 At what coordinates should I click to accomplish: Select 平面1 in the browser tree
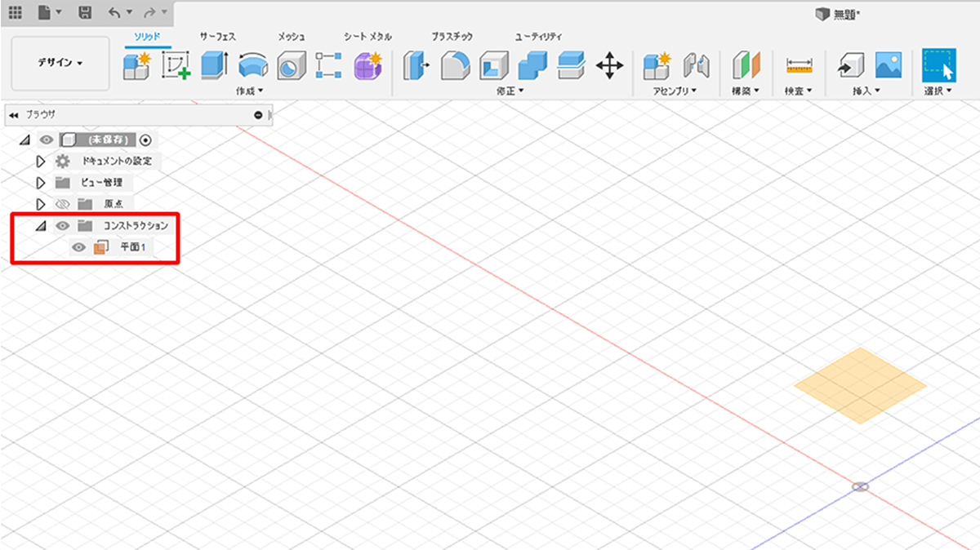tap(133, 246)
